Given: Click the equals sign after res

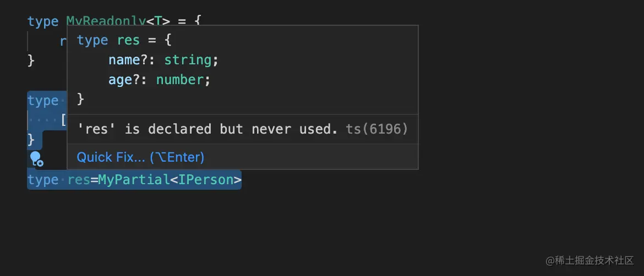Looking at the screenshot, I should (94, 180).
